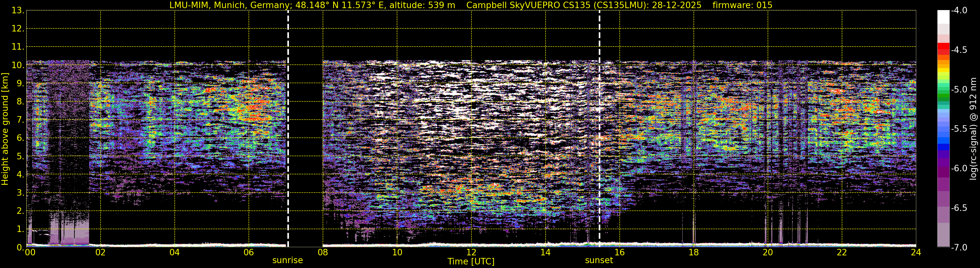Screen dimensions: 980x268
Task: Click the '10.' height tick on the vertical axis
Action: tap(18, 65)
